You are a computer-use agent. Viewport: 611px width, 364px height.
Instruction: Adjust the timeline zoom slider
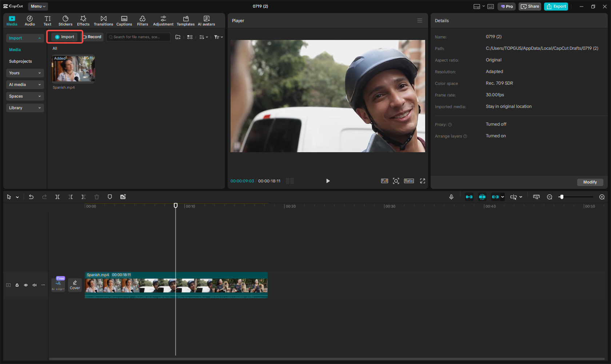[562, 197]
